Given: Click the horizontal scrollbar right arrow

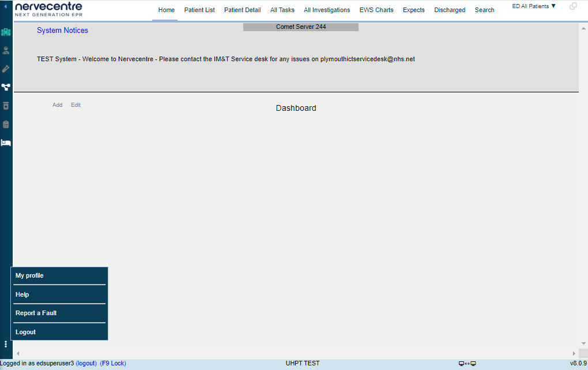Looking at the screenshot, I should 574,353.
